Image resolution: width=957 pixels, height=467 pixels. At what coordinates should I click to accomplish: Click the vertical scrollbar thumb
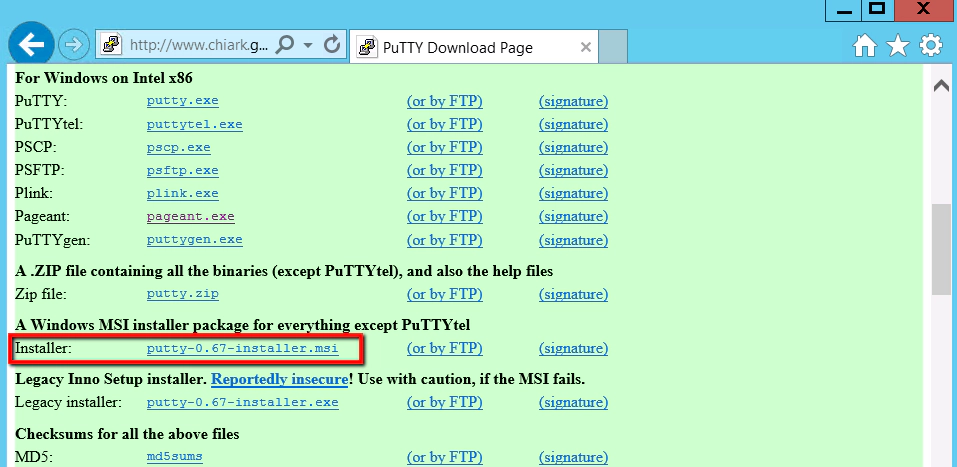[x=941, y=250]
